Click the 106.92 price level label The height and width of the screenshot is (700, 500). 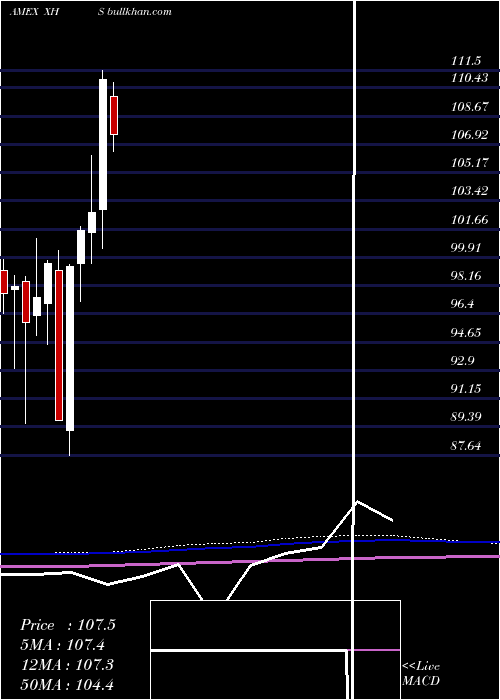469,135
